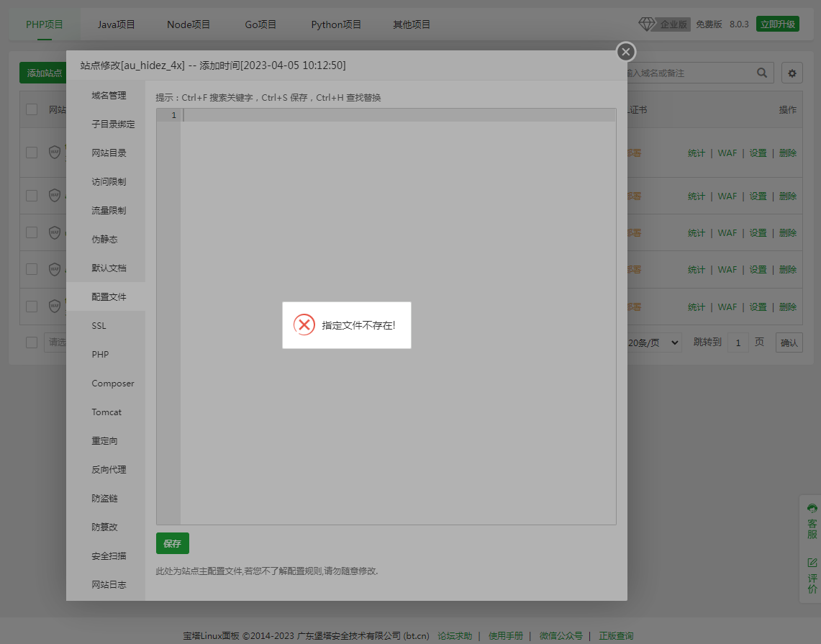This screenshot has width=821, height=644.
Task: Click 删除 link in fifth site row
Action: 787,307
